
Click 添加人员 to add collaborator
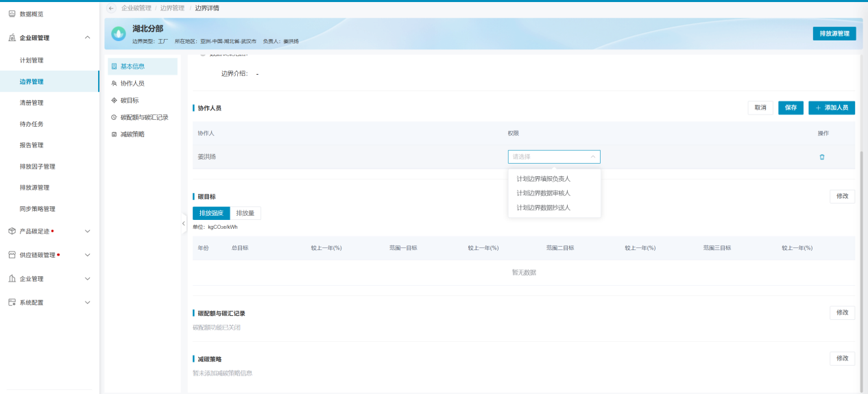coord(832,108)
